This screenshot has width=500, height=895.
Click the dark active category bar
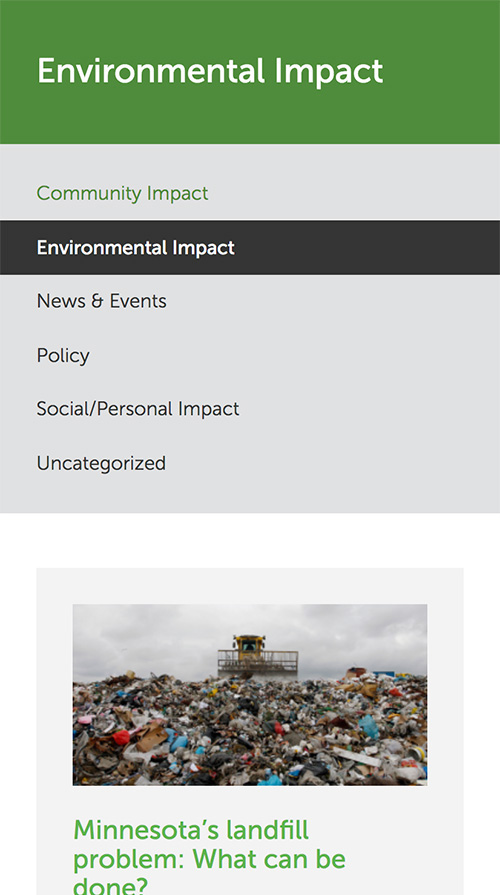[x=250, y=248]
